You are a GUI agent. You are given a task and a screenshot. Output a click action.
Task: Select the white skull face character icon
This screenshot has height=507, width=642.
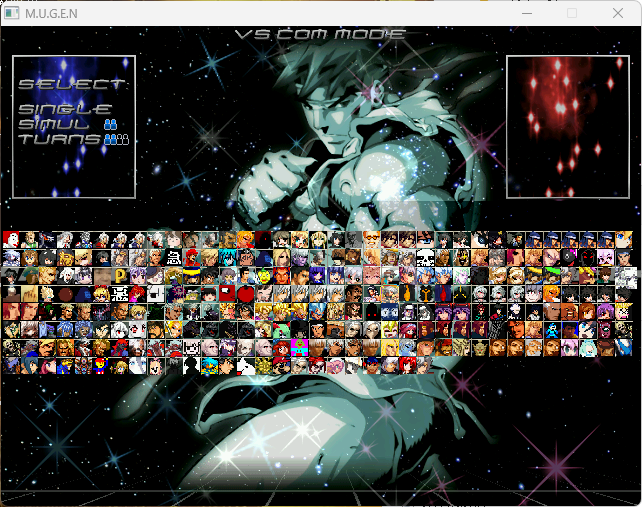(425, 258)
